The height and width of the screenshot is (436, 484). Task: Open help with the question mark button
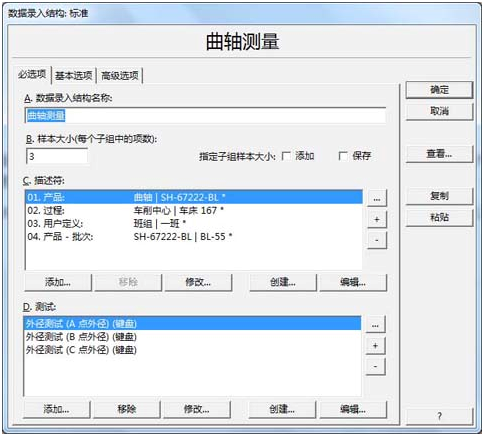pos(439,416)
